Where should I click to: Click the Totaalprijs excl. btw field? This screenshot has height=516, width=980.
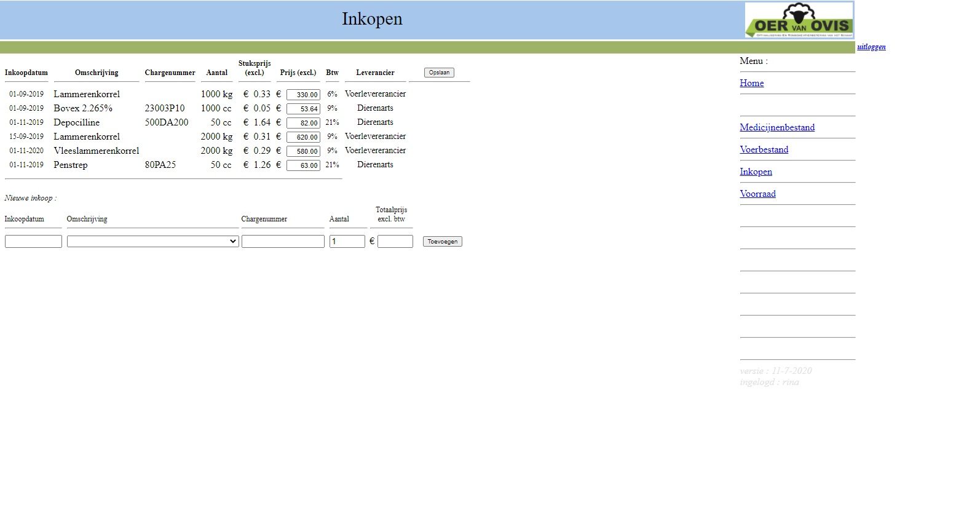(395, 242)
